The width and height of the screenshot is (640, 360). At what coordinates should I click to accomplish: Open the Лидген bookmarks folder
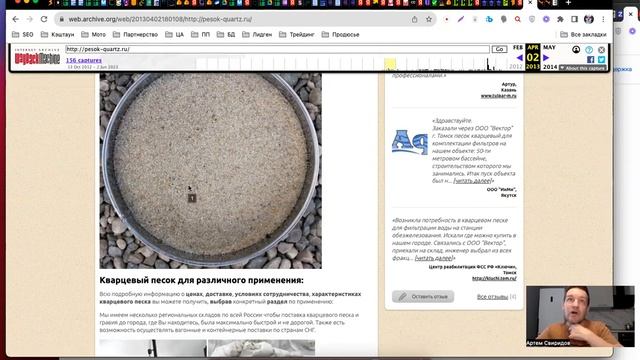tap(257, 35)
